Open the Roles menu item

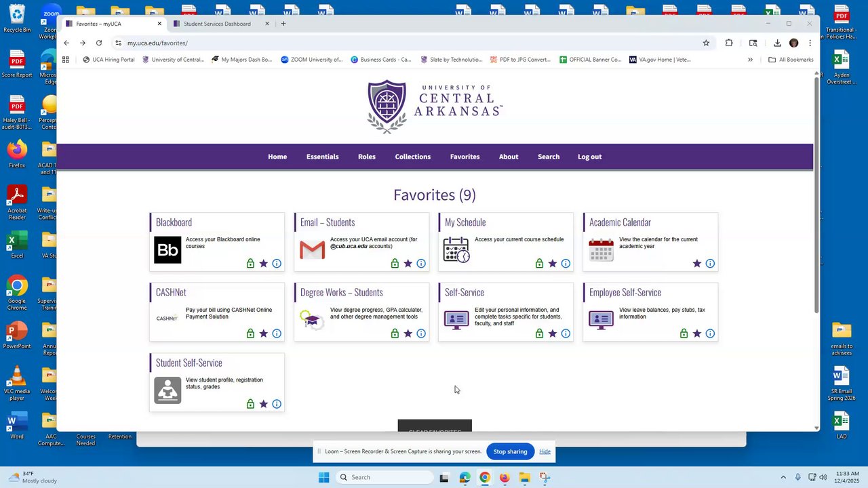pos(367,157)
